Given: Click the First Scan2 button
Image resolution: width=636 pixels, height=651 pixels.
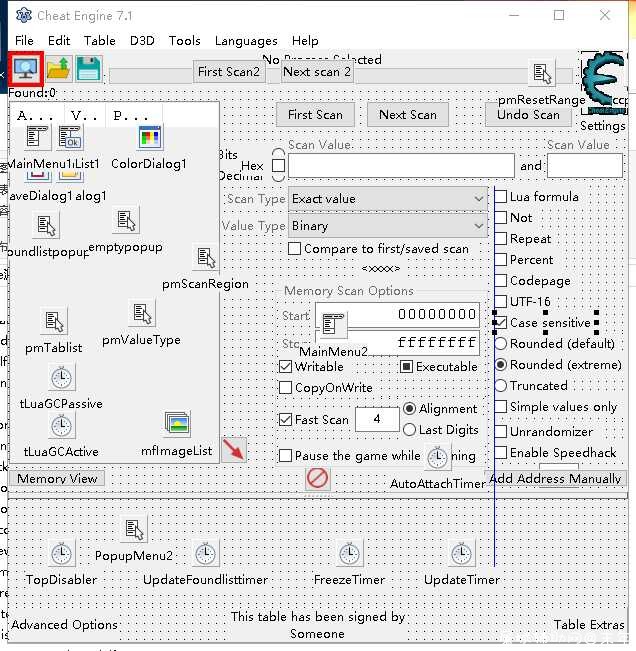Looking at the screenshot, I should click(x=229, y=72).
